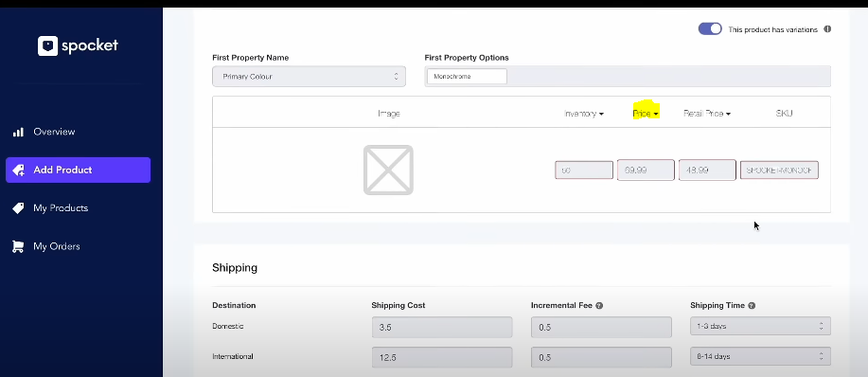Click the Shipping section heading
868x377 pixels.
tap(235, 268)
